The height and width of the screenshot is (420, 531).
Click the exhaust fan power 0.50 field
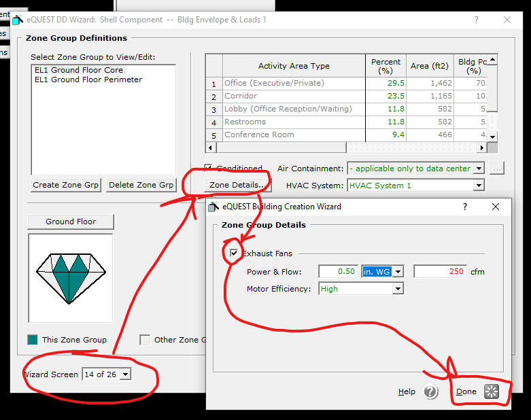coord(338,271)
